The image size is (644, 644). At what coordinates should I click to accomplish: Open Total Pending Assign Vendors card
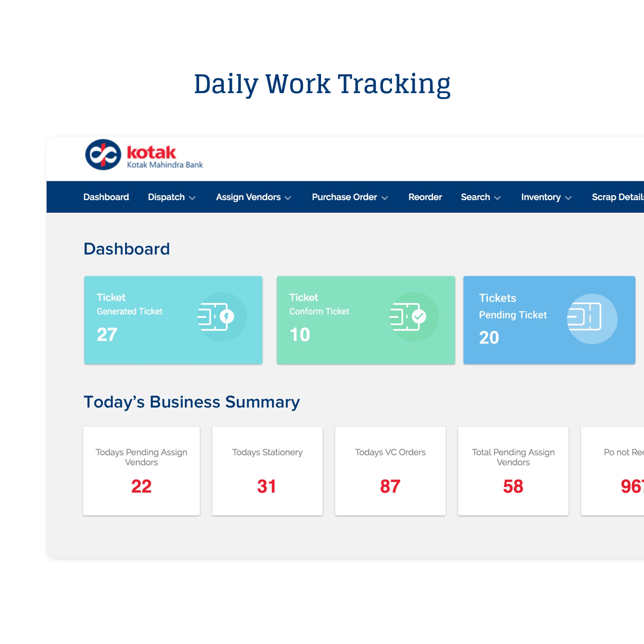click(513, 471)
